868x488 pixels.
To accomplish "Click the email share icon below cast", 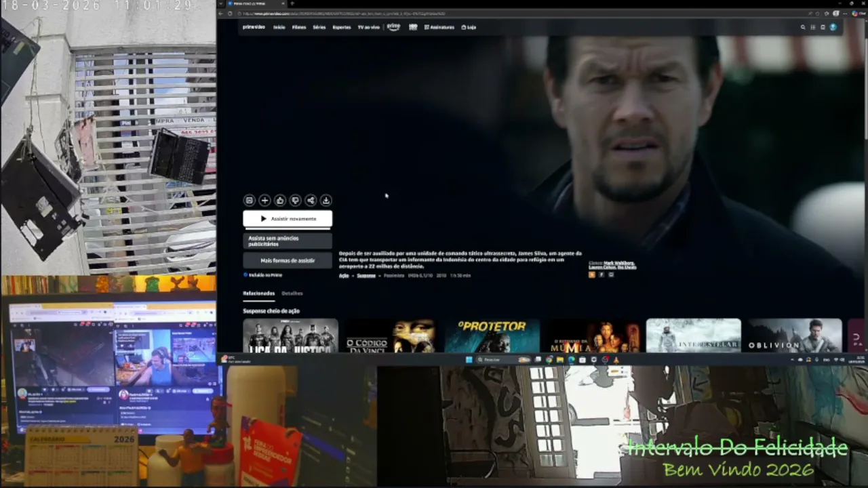I will 610,274.
